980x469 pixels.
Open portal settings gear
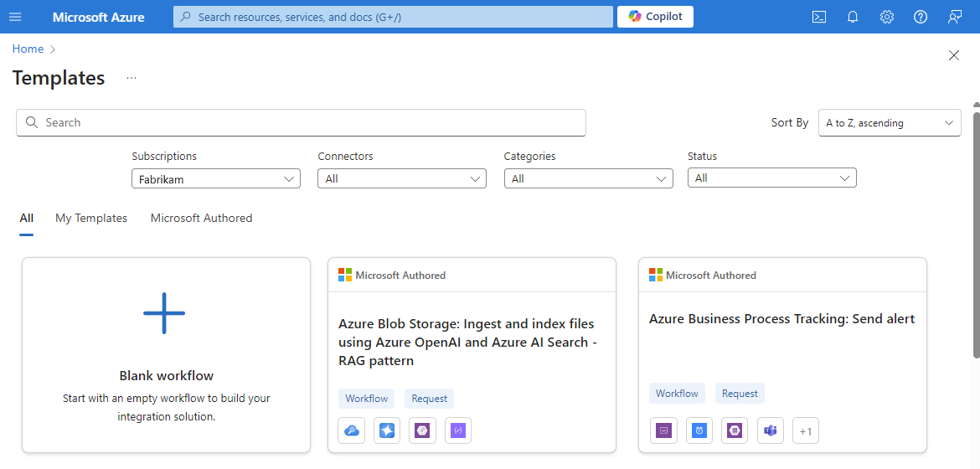(887, 17)
